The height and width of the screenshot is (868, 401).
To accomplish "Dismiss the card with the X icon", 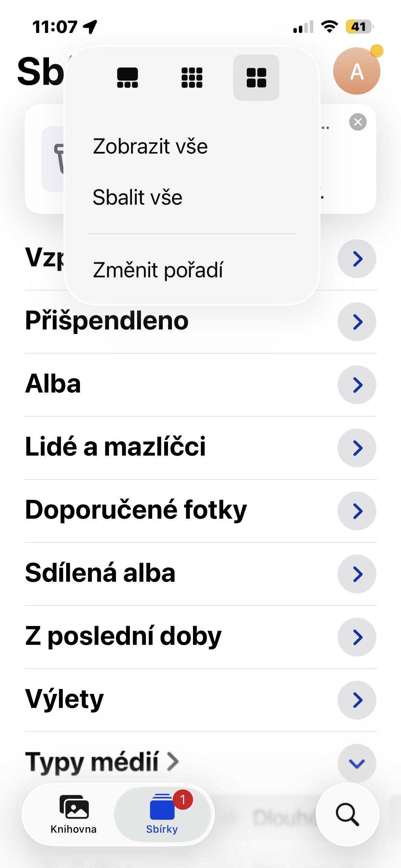I will pyautogui.click(x=358, y=122).
